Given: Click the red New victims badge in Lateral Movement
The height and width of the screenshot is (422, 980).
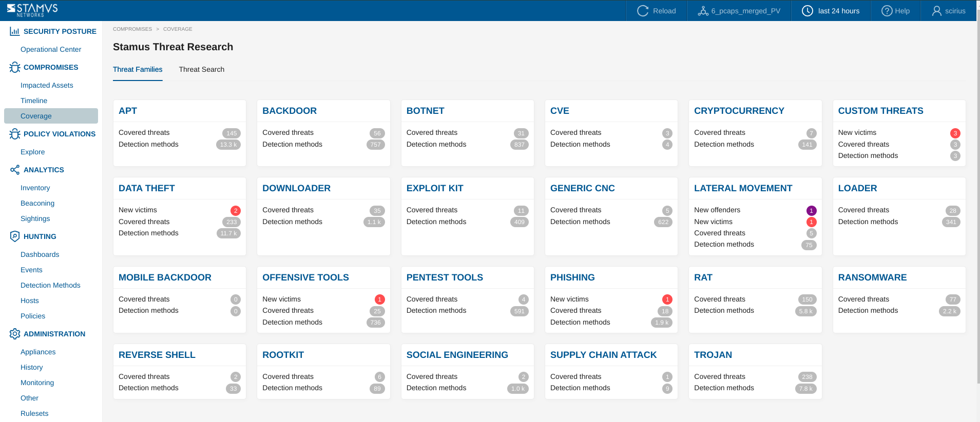Looking at the screenshot, I should click(811, 222).
